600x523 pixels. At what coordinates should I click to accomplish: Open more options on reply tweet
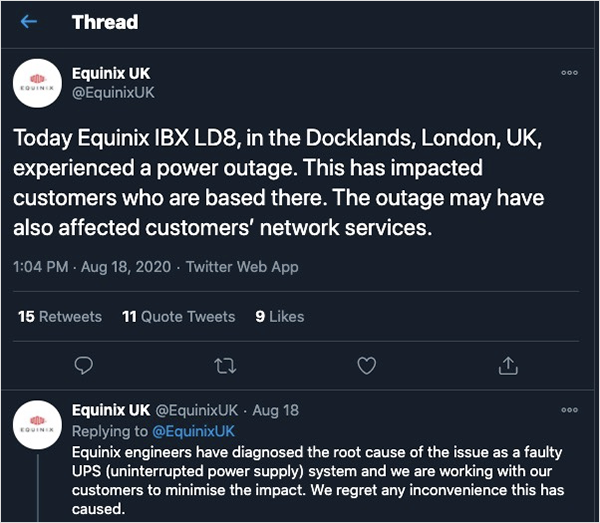pos(569,410)
